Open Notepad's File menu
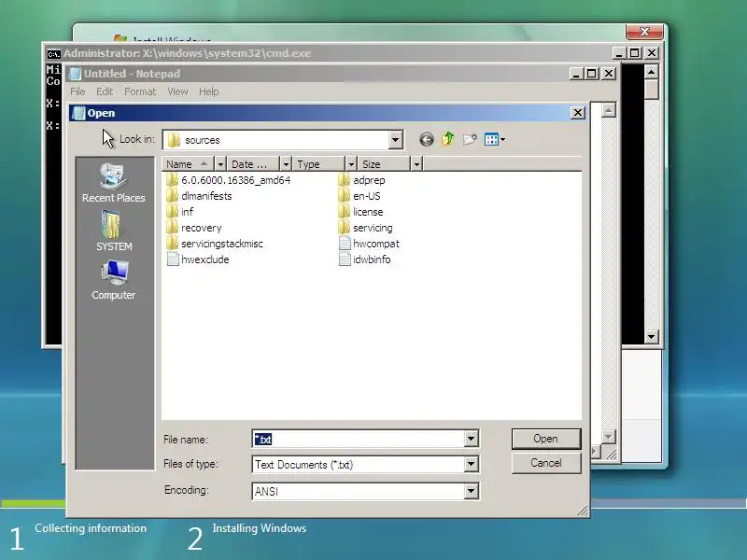This screenshot has height=560, width=747. point(78,91)
